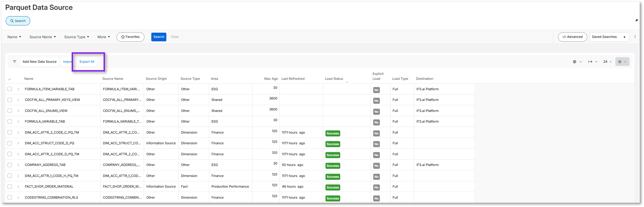Viewport: 644px width, 207px height.
Task: Check the FORMULA_VARIABLE_TAB row checkbox
Action: 10,122
